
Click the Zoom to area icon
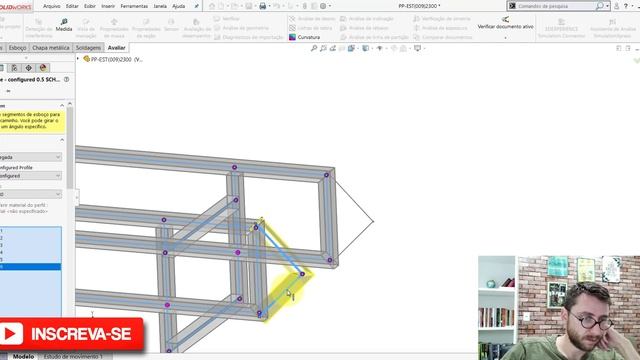click(323, 48)
